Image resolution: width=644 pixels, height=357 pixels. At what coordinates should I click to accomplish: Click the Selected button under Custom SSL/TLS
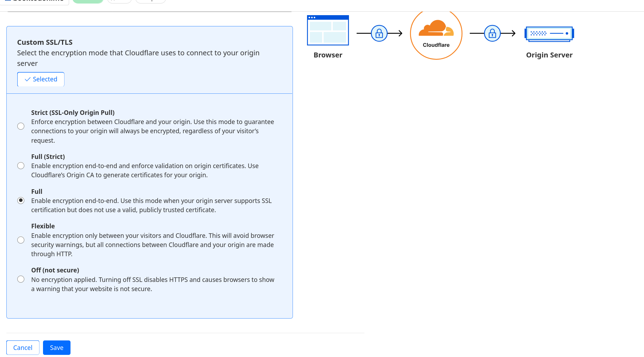41,79
